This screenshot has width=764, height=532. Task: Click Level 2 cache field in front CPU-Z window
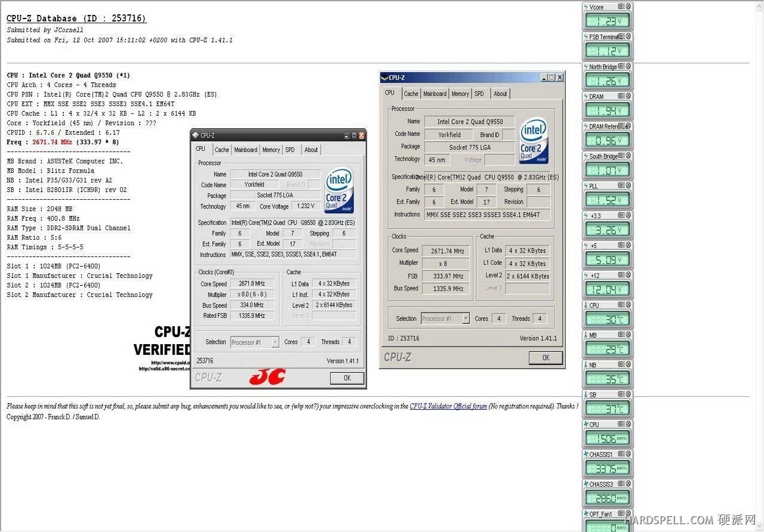click(x=334, y=305)
